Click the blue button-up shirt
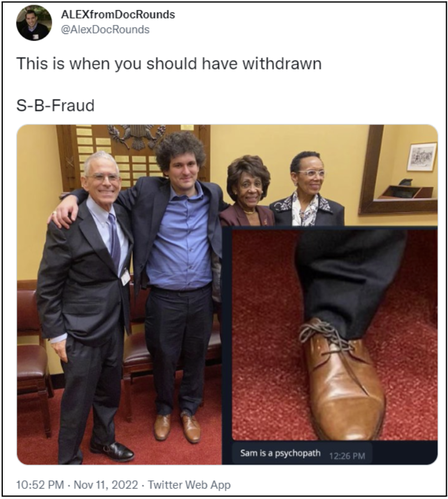This screenshot has height=499, width=448. pos(180,237)
